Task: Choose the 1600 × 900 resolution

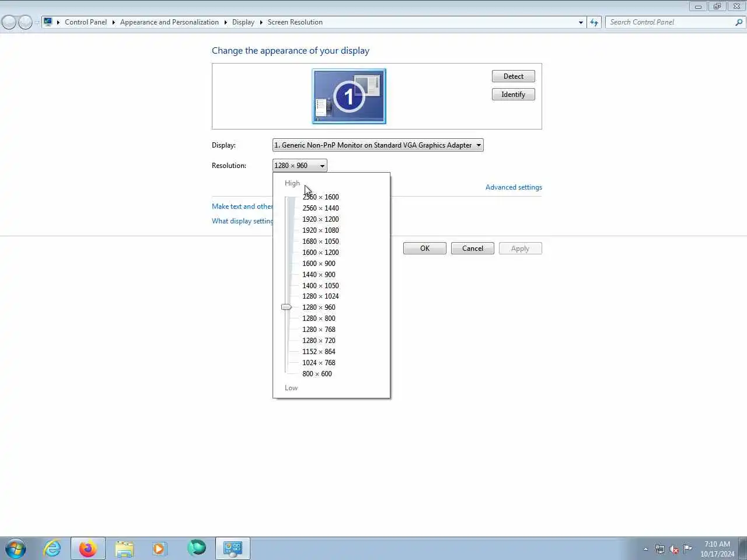Action: tap(319, 264)
